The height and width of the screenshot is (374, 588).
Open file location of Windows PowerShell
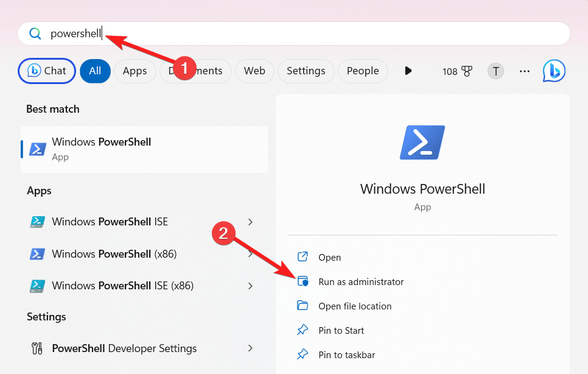355,306
